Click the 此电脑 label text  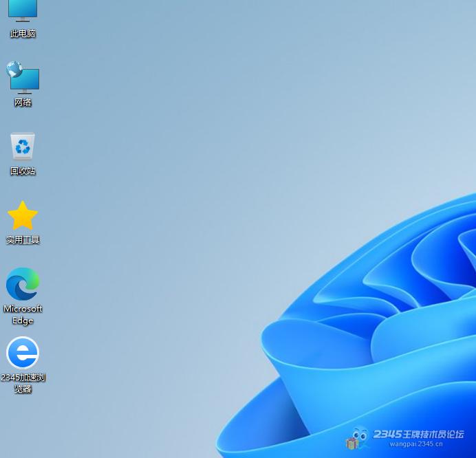click(23, 34)
